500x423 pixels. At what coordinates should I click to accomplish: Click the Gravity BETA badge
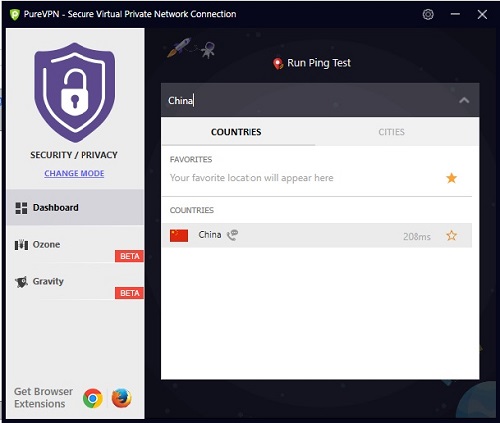point(129,293)
